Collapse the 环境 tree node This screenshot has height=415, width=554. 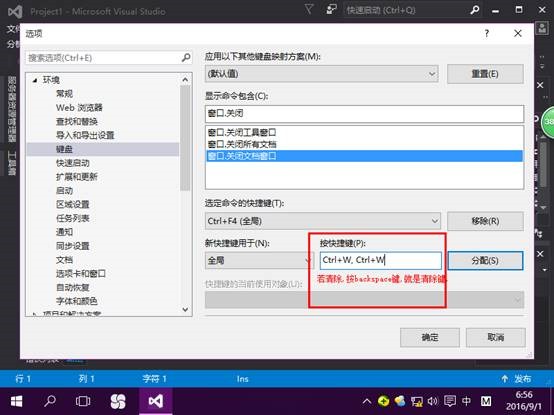(x=35, y=81)
